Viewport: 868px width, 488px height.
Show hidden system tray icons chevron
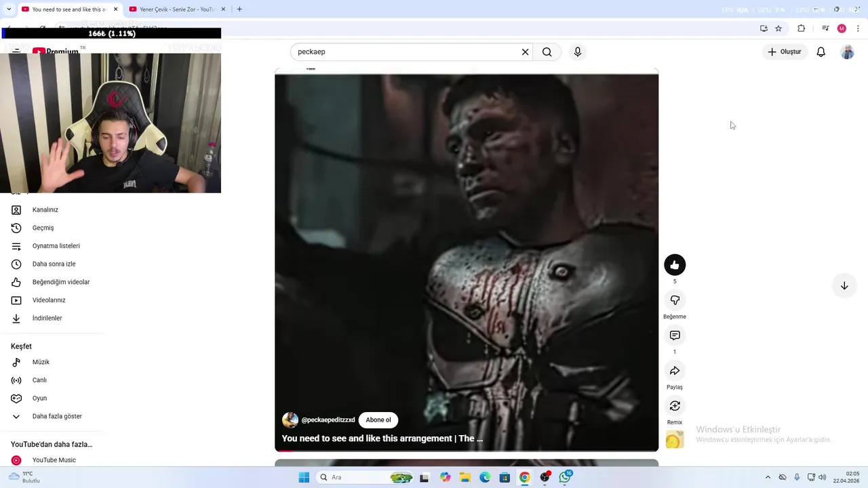tap(768, 477)
